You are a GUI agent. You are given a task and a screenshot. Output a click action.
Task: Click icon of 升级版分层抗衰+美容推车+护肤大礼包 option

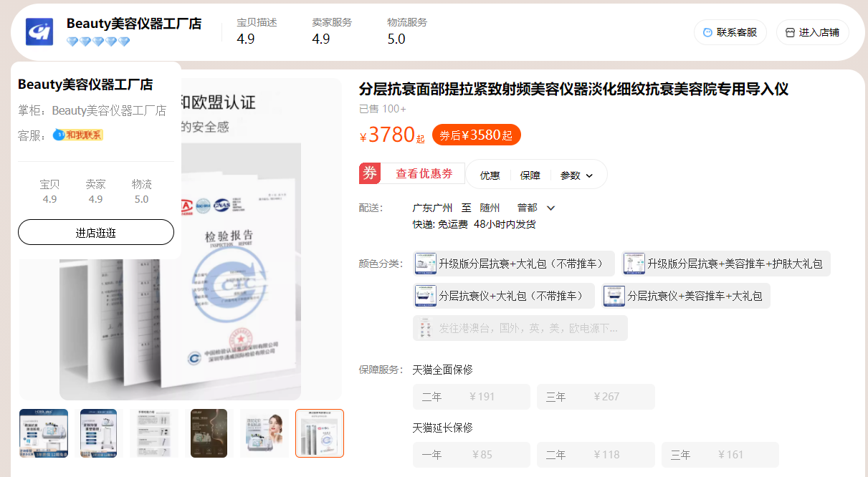[x=634, y=264]
